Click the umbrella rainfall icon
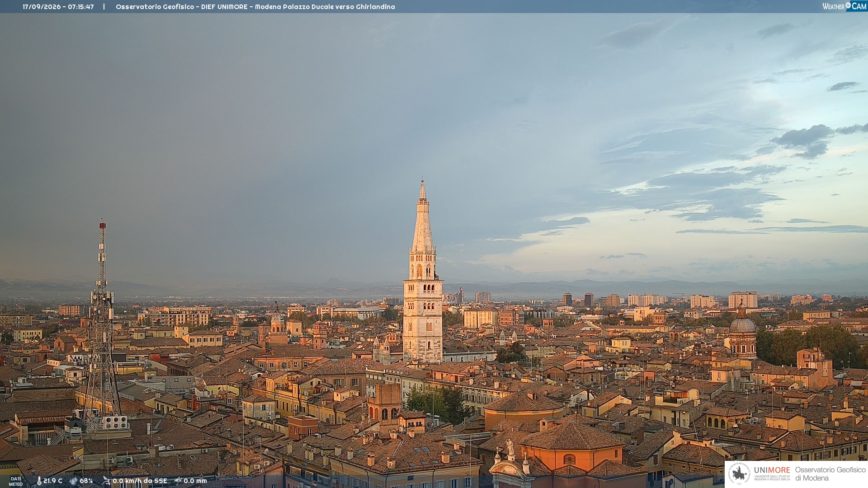 [178, 481]
